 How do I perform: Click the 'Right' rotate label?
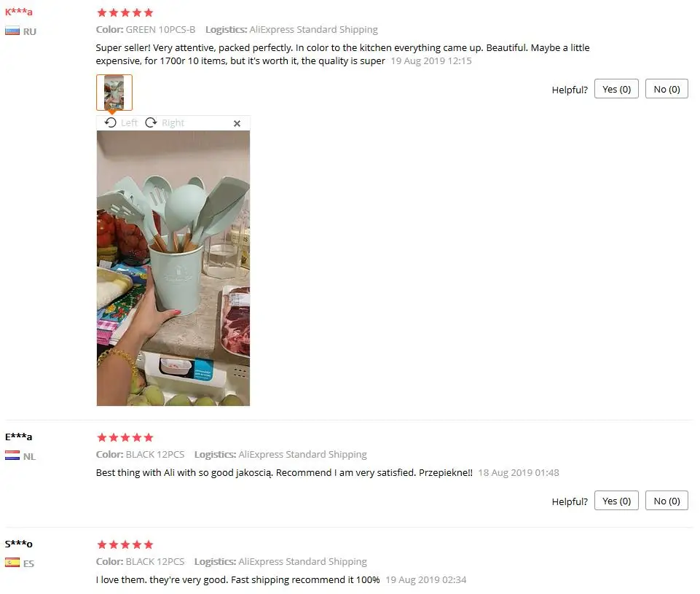pos(173,123)
